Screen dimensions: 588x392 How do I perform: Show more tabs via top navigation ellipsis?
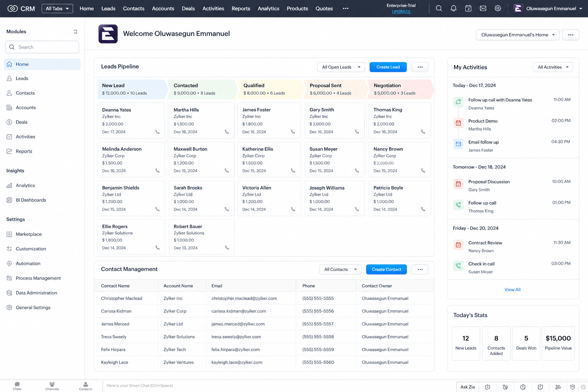[x=346, y=8]
